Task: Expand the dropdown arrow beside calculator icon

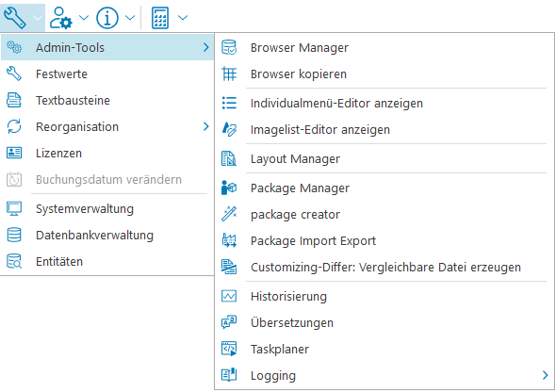Action: coord(183,17)
